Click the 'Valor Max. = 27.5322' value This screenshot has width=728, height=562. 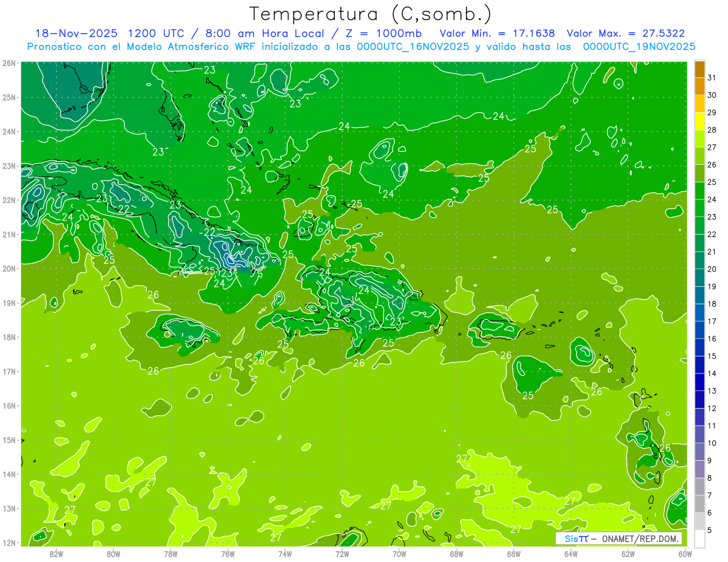625,33
